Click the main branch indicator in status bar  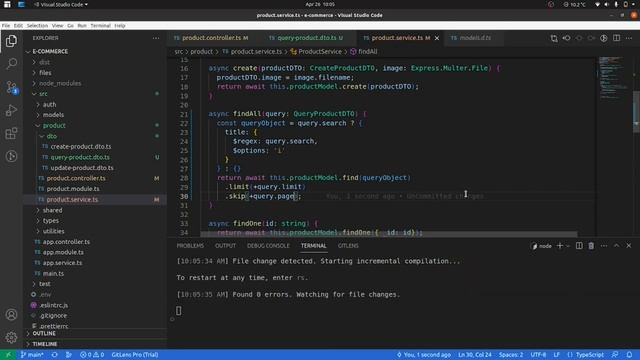[32, 355]
